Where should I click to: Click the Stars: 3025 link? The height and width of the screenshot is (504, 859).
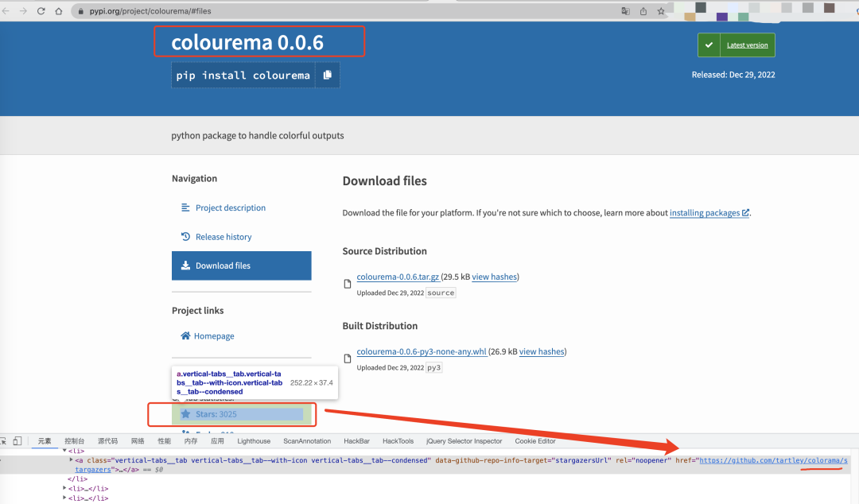tap(242, 414)
